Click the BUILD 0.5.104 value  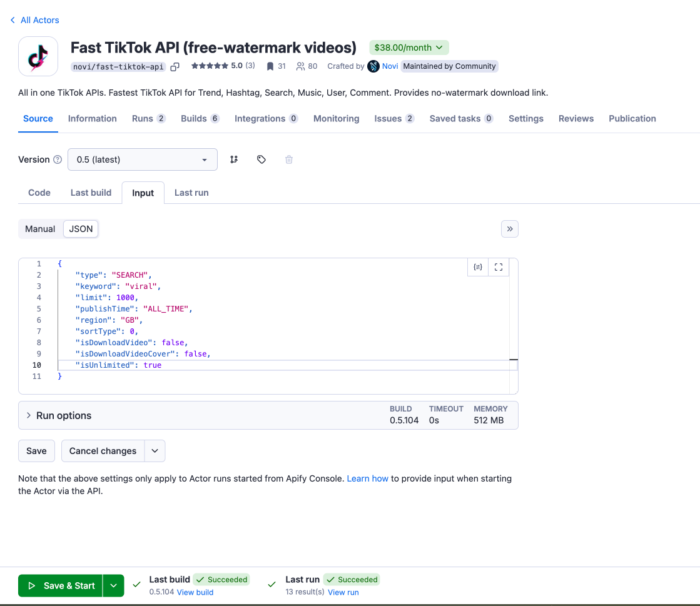pos(404,420)
